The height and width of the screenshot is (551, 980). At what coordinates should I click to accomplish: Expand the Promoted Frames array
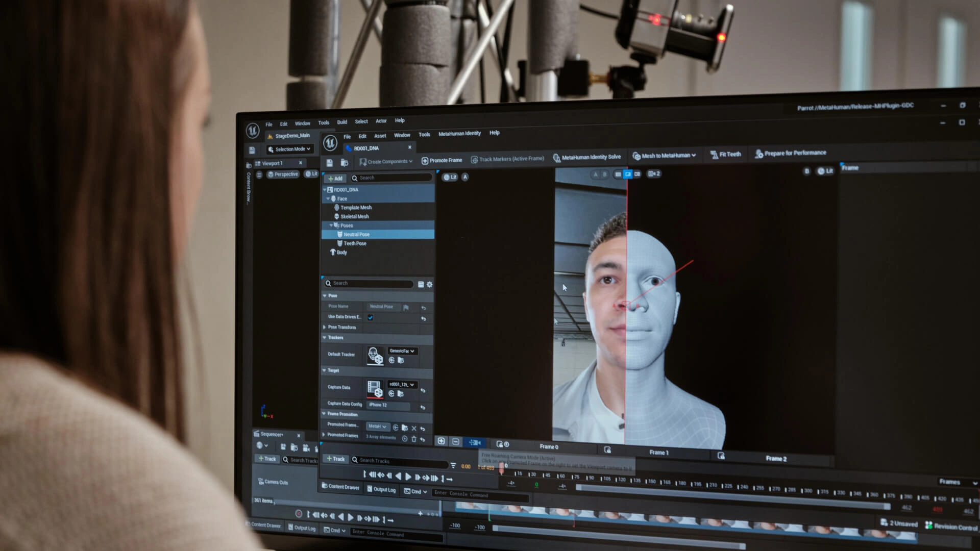click(324, 435)
